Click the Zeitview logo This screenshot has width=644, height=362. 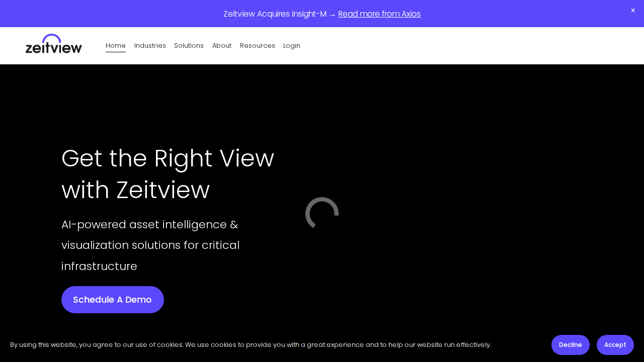coord(53,44)
